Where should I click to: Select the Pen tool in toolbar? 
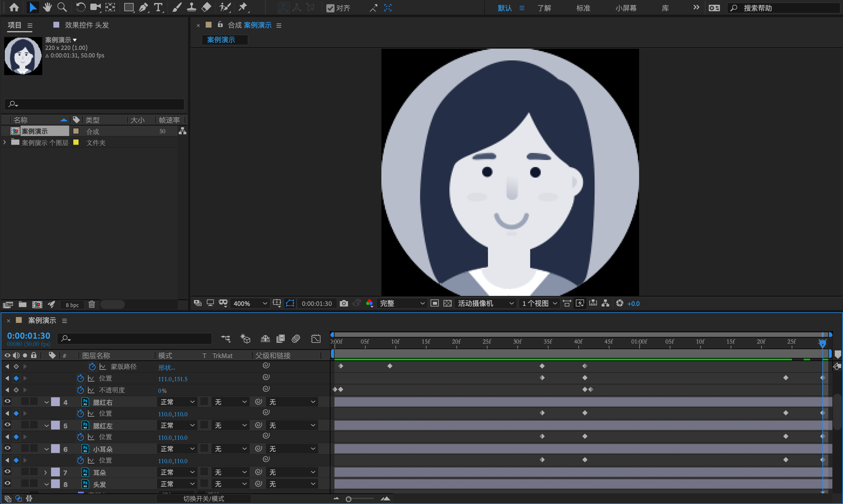pyautogui.click(x=143, y=8)
